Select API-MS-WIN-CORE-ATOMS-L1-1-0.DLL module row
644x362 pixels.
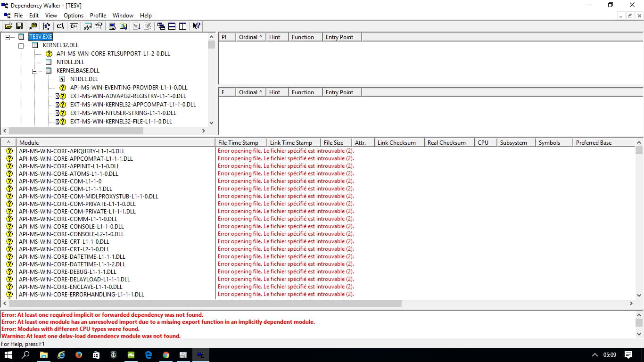(x=68, y=174)
